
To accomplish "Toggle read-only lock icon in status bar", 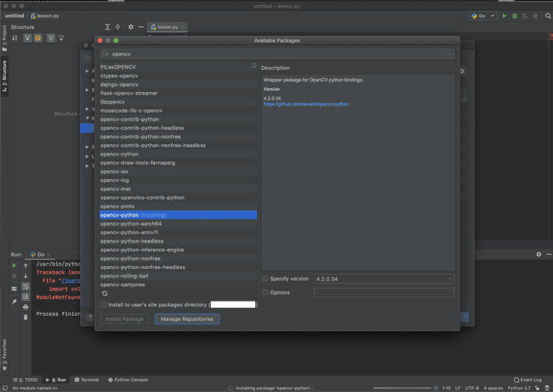I will [x=537, y=388].
